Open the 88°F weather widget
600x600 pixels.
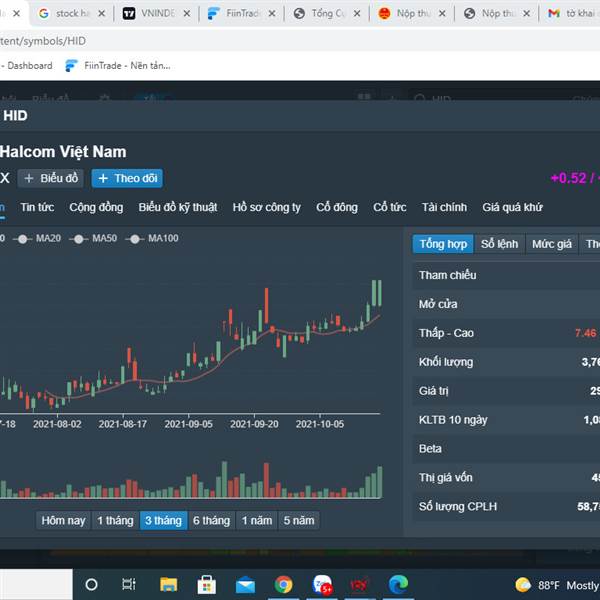[557, 585]
